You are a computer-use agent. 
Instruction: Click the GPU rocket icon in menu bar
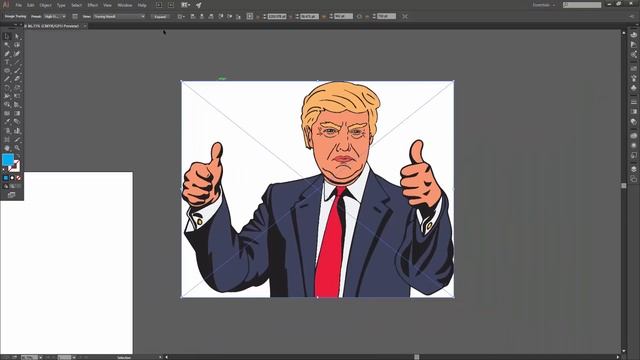point(198,5)
